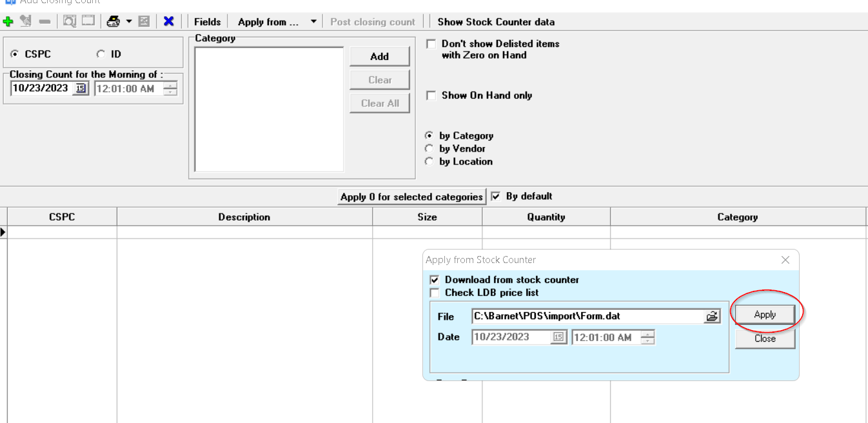
Task: Click the CSPC column header
Action: click(62, 217)
